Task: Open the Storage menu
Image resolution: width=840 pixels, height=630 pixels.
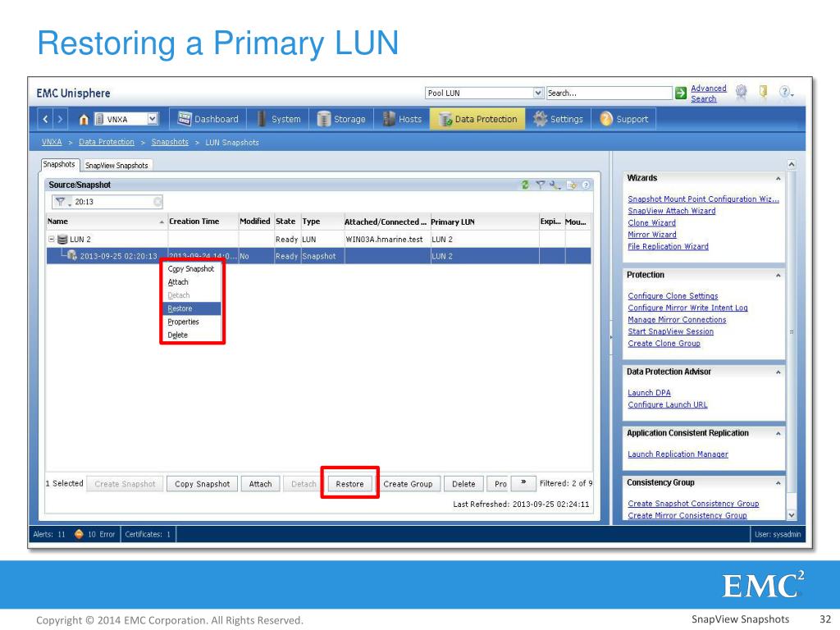Action: click(341, 119)
